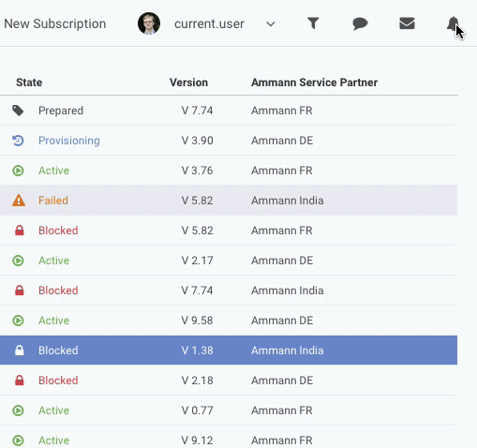Click Ammann DE in the V 9.58 row
The image size is (477, 448).
click(x=282, y=321)
